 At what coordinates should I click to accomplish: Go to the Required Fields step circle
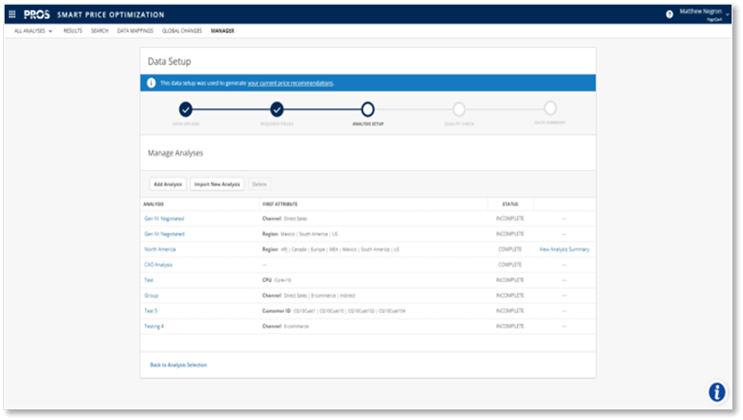point(277,110)
